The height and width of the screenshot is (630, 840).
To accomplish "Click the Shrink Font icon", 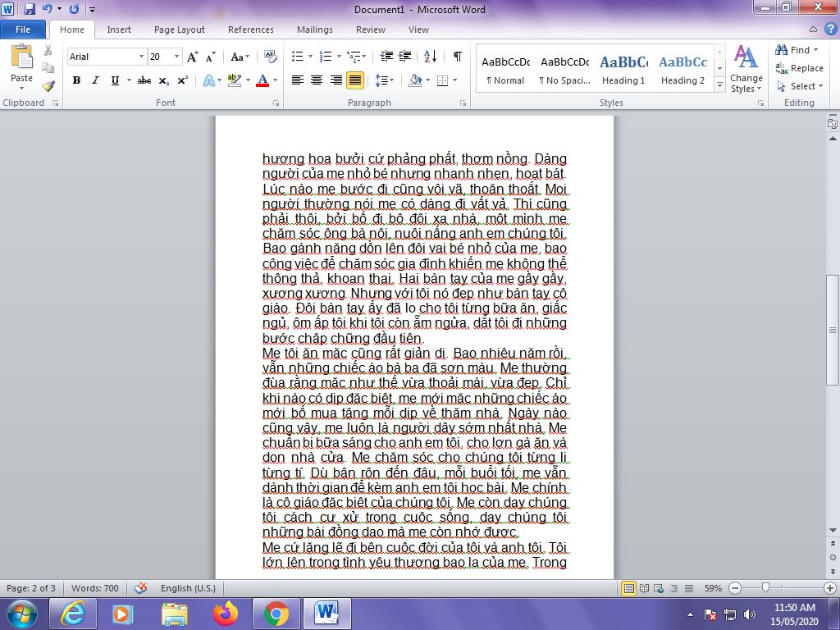I will click(x=211, y=57).
